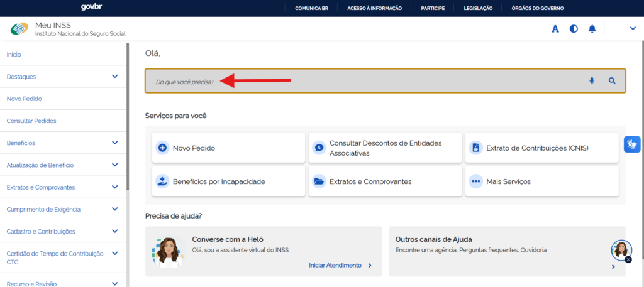This screenshot has width=644, height=287.
Task: Expand Extratos e Comprovantes sidebar chevron
Action: click(115, 187)
